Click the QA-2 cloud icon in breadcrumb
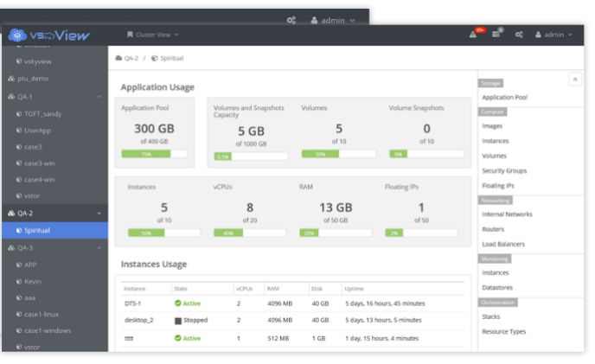Screen dimensions: 595x364 [x=118, y=58]
